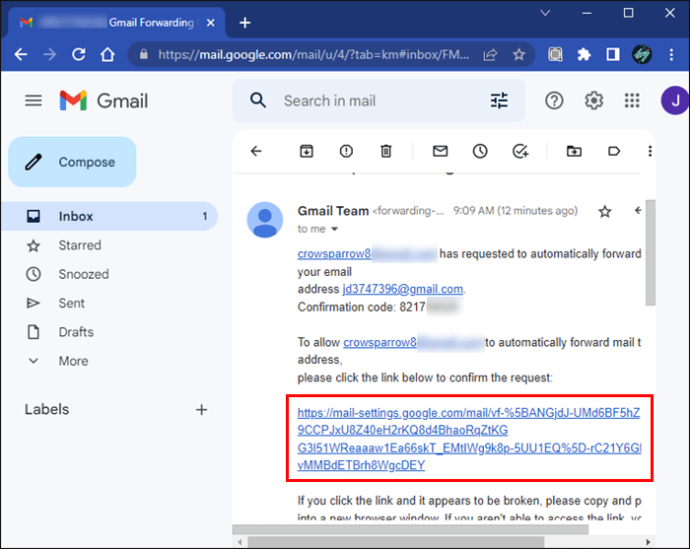Open tab search chevron in title bar
The width and height of the screenshot is (690, 549).
pyautogui.click(x=545, y=13)
